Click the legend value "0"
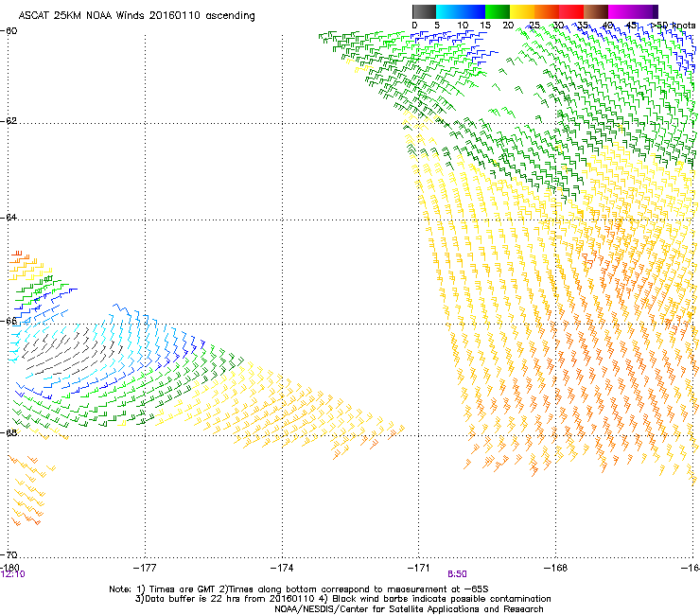The height and width of the screenshot is (615, 700). coord(414,26)
